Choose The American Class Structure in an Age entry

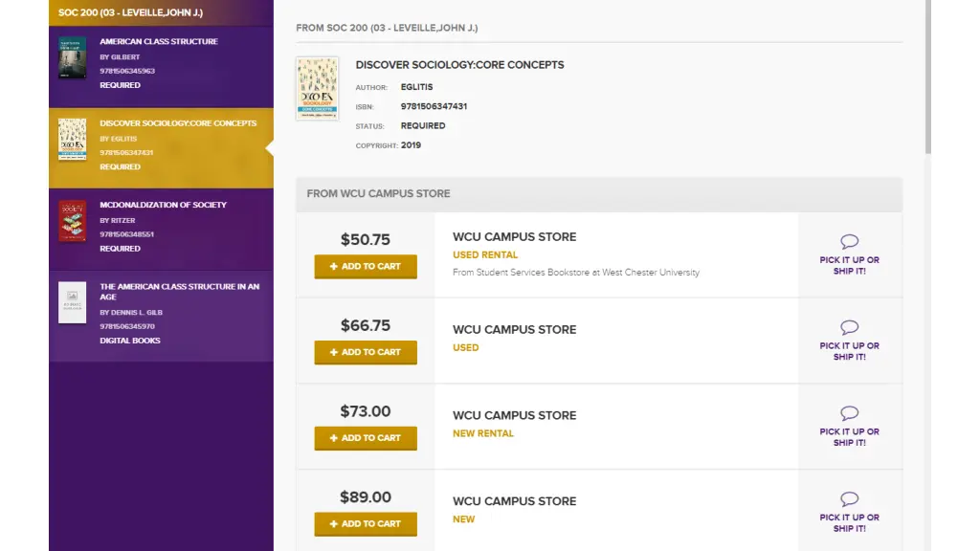tap(179, 291)
